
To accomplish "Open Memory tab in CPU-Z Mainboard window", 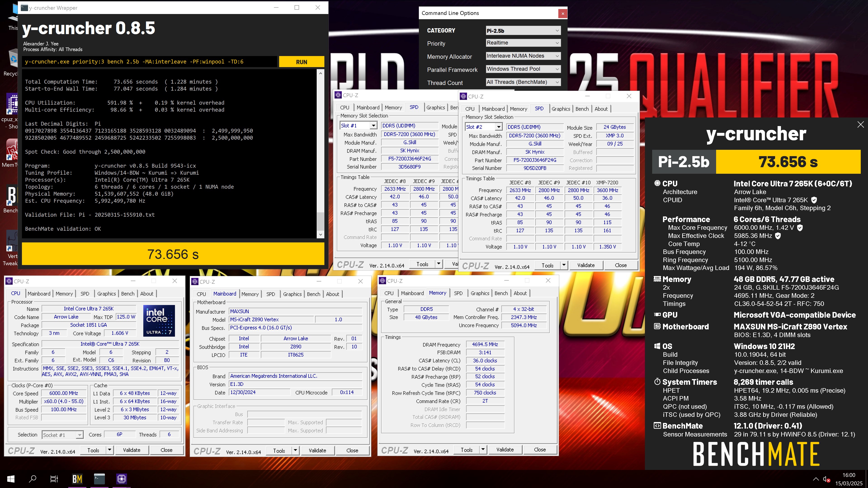I will pyautogui.click(x=250, y=294).
